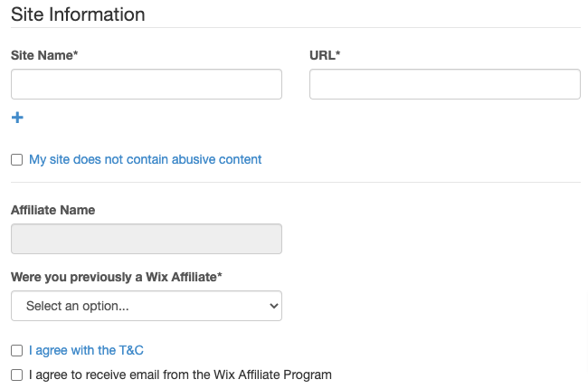Open the 'I agree with the T&C' link
This screenshot has width=588, height=389.
pos(86,350)
